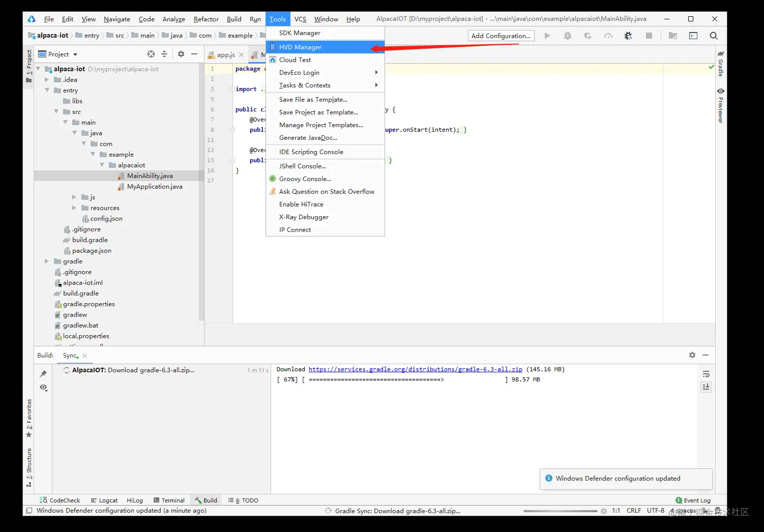Open Favorites side tab
Screen dimensions: 764x532
click(x=29, y=418)
